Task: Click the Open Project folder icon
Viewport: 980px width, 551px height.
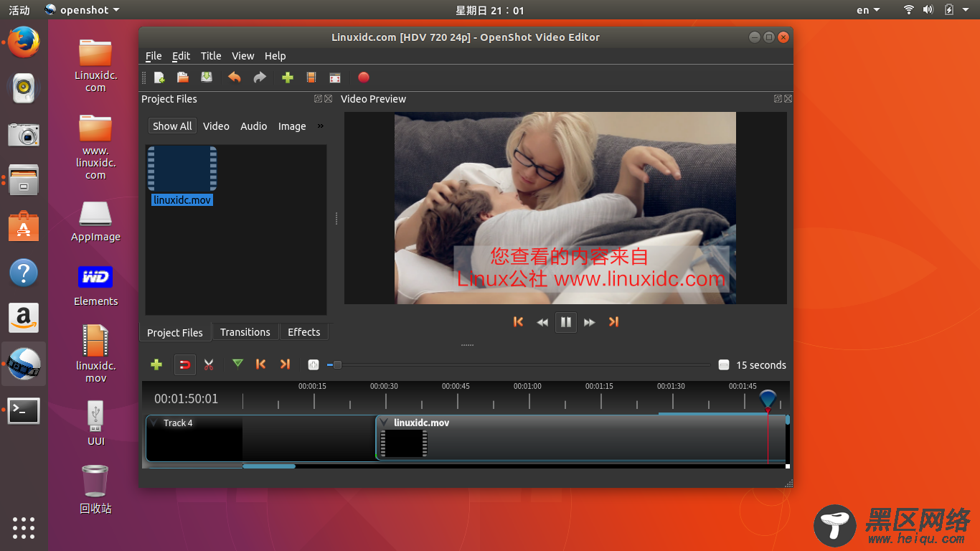Action: (183, 77)
